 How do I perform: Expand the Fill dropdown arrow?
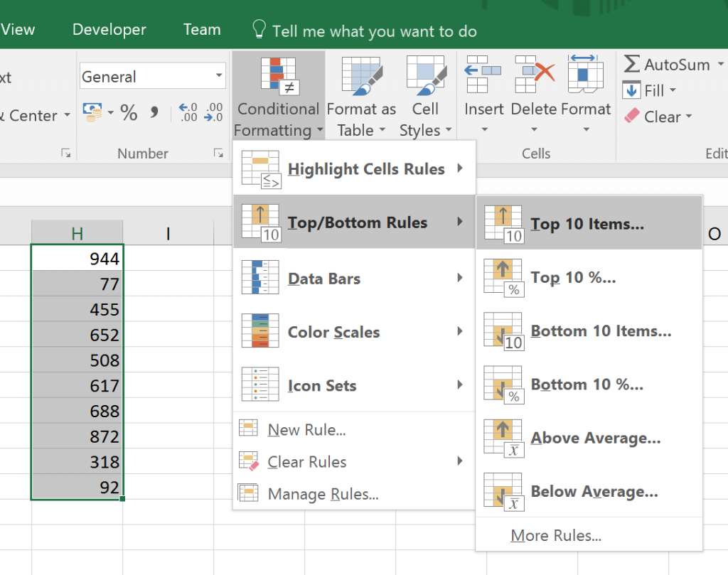[x=673, y=90]
